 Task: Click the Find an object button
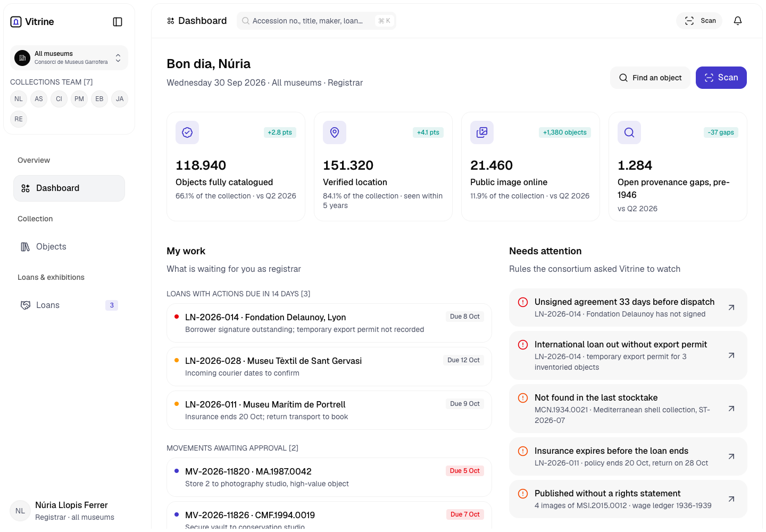coord(650,78)
